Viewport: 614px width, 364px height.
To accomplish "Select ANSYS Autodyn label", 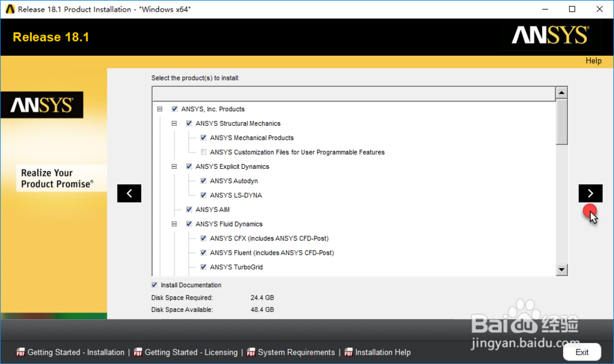I will 234,181.
